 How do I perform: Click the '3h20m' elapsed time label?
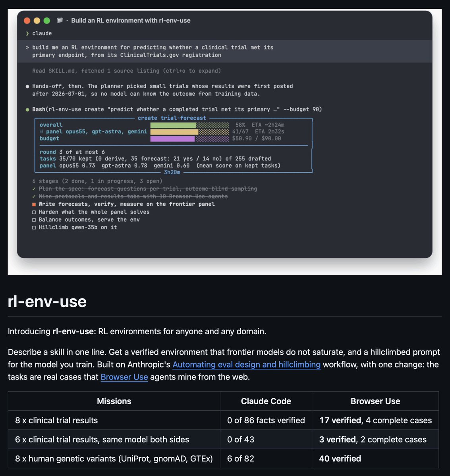click(172, 172)
